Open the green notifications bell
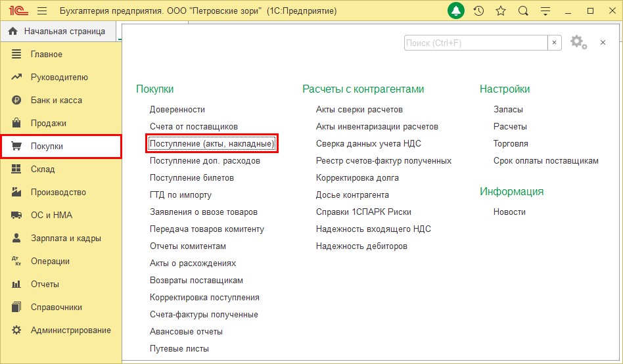 coord(455,11)
